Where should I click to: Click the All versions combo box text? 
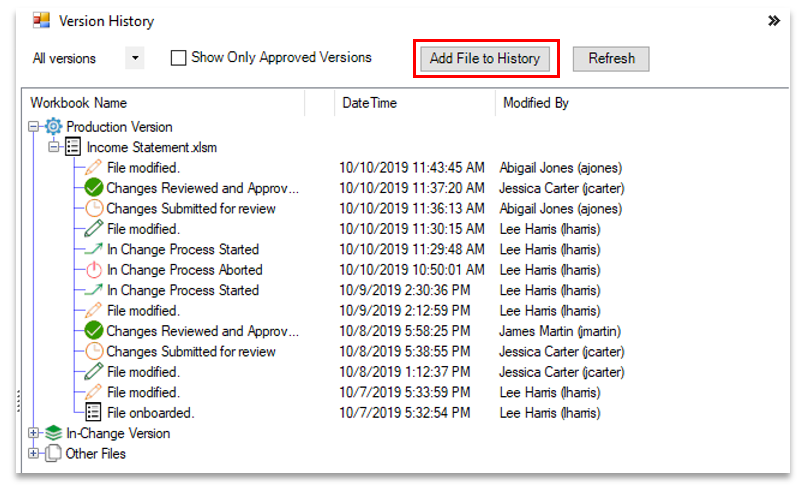[64, 58]
